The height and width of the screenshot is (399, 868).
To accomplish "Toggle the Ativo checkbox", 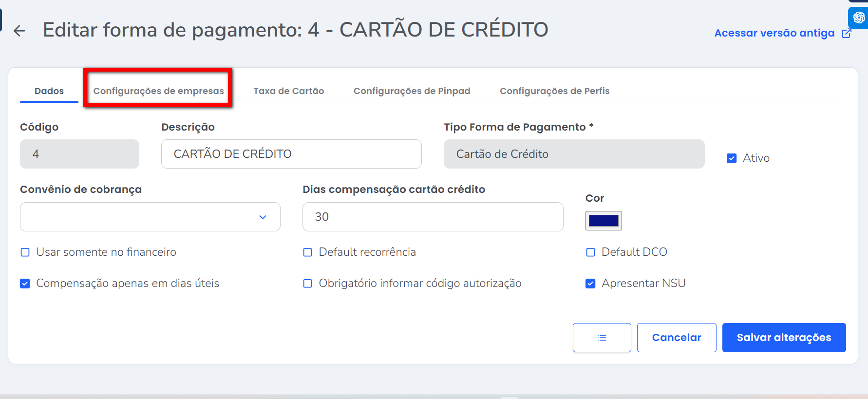I will click(x=732, y=158).
